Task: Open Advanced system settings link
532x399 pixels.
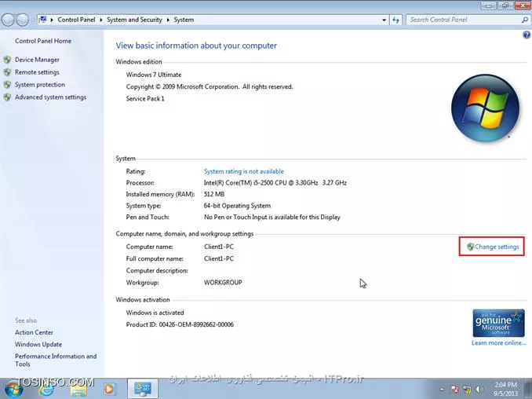Action: [50, 97]
